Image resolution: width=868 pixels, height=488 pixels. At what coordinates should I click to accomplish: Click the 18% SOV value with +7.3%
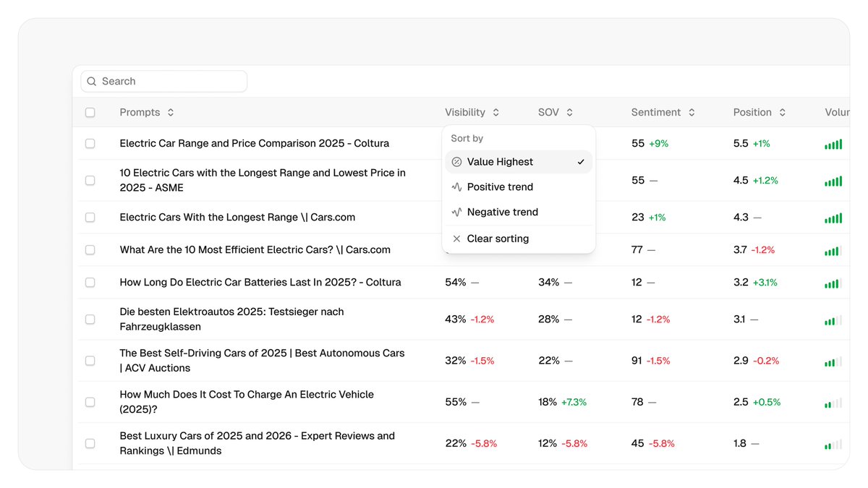[548, 402]
